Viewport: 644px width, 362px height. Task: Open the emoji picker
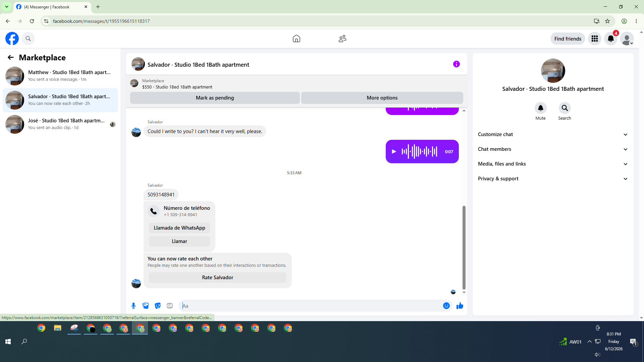pyautogui.click(x=446, y=306)
